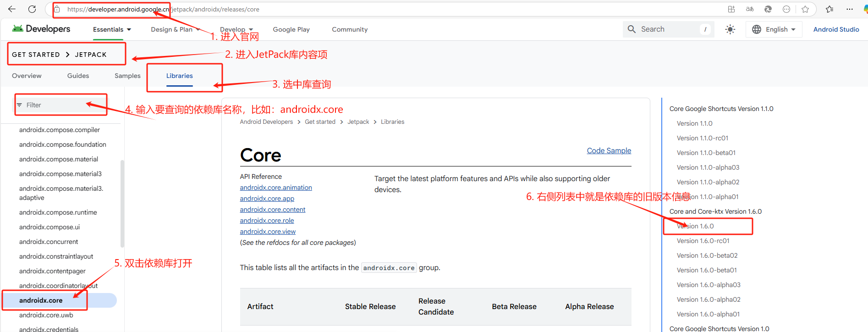This screenshot has height=332, width=868.
Task: Switch to the Samples tab
Action: coord(127,76)
